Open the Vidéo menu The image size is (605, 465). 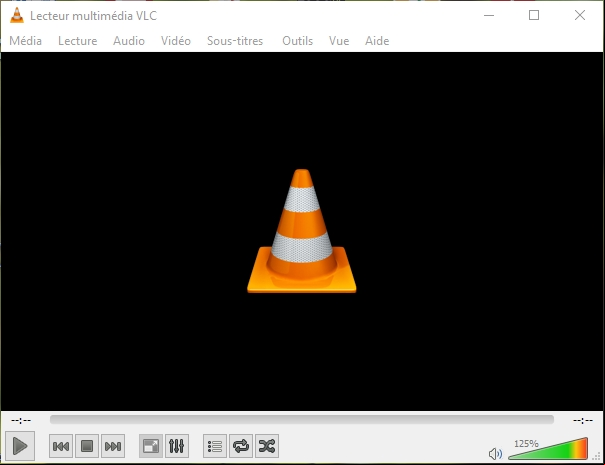point(176,41)
